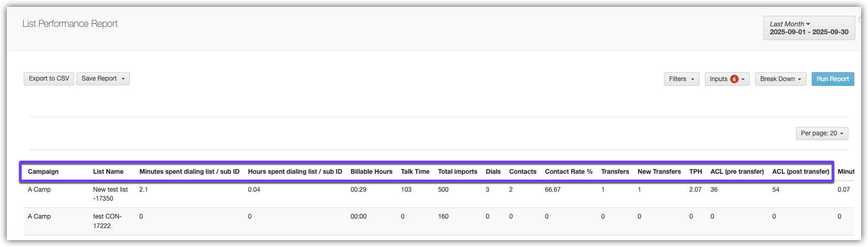Expand the Break Down dropdown
This screenshot has height=247, width=868.
(x=780, y=79)
